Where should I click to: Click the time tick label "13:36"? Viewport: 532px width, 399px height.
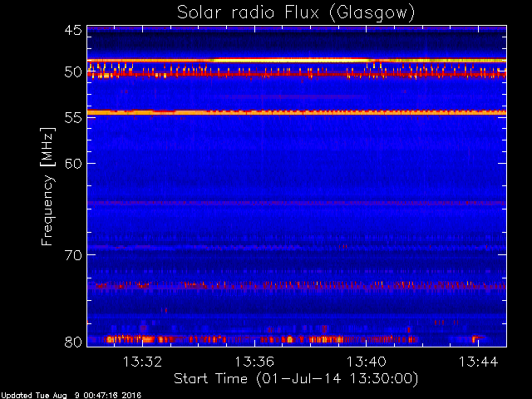click(x=254, y=362)
